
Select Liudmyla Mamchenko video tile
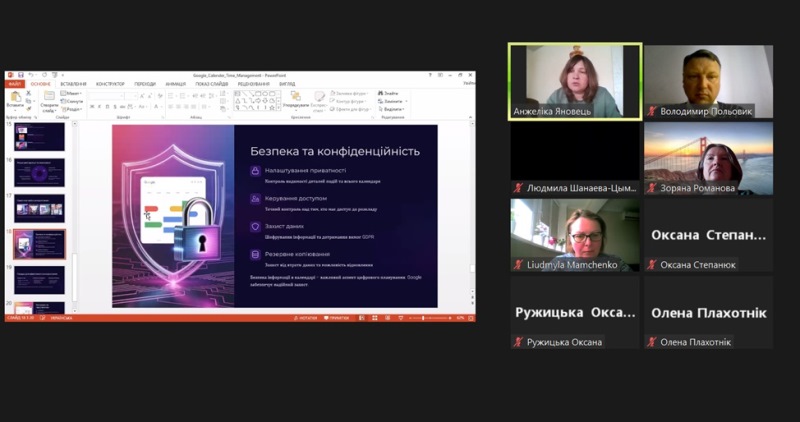point(575,235)
